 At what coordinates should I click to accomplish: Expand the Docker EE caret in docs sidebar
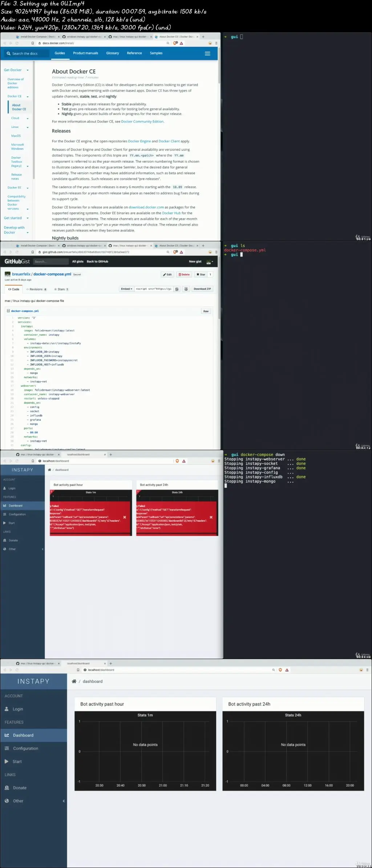click(x=28, y=188)
